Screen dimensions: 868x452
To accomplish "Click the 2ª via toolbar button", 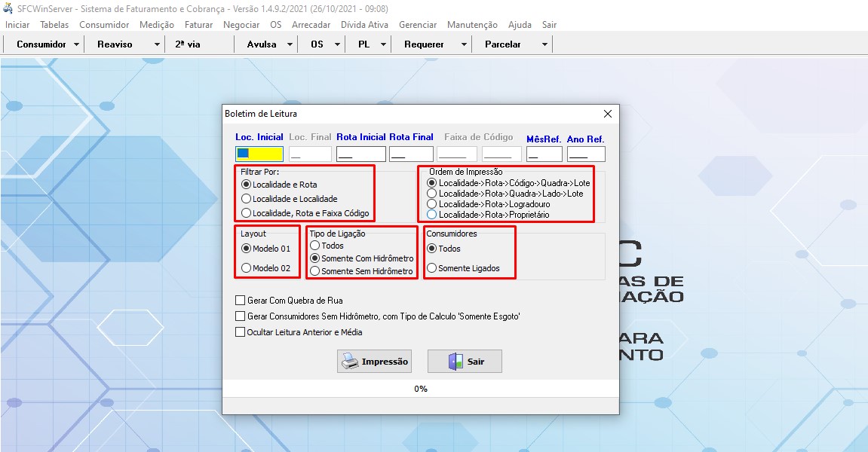I will coord(188,44).
